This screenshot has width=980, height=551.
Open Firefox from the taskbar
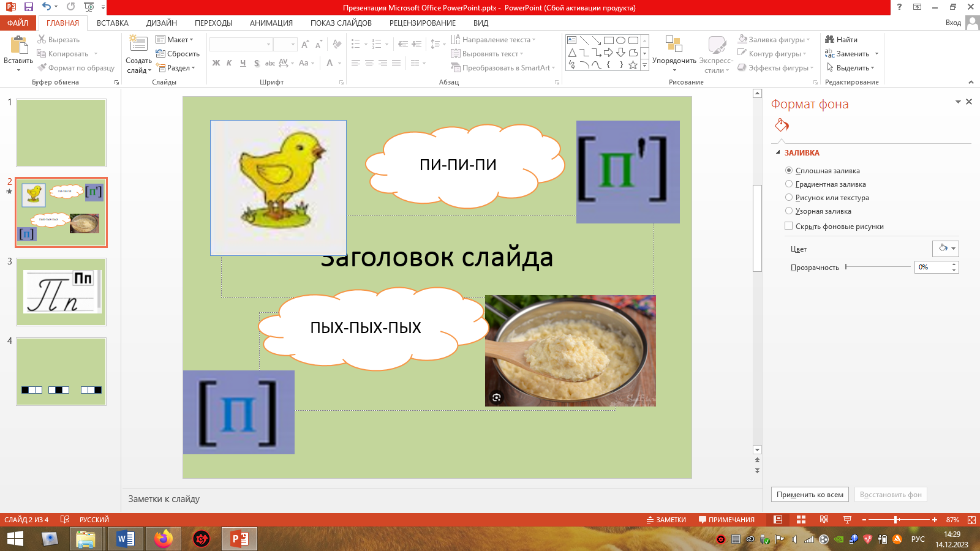164,539
